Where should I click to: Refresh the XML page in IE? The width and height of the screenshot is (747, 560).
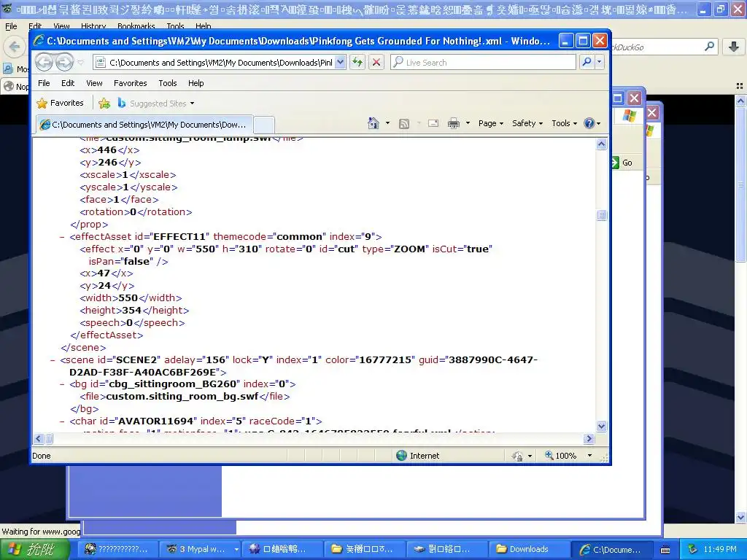357,62
